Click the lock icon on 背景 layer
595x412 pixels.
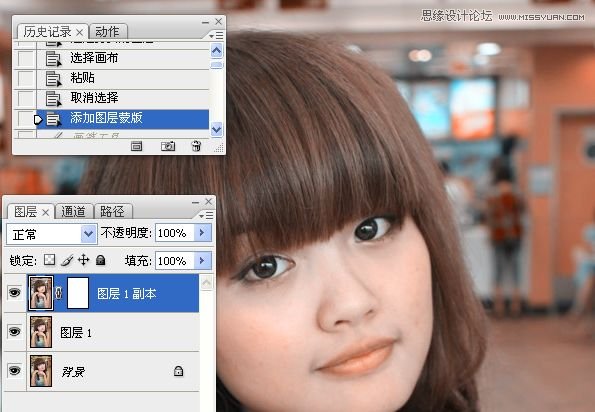178,371
